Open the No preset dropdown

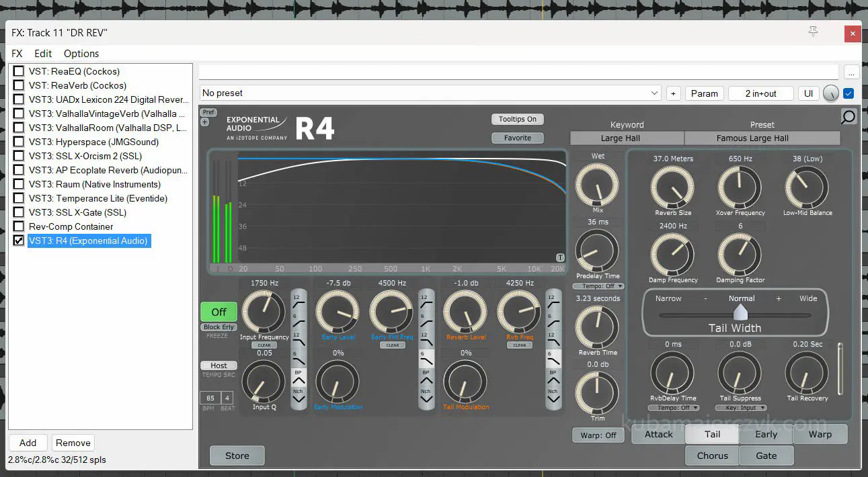click(430, 93)
